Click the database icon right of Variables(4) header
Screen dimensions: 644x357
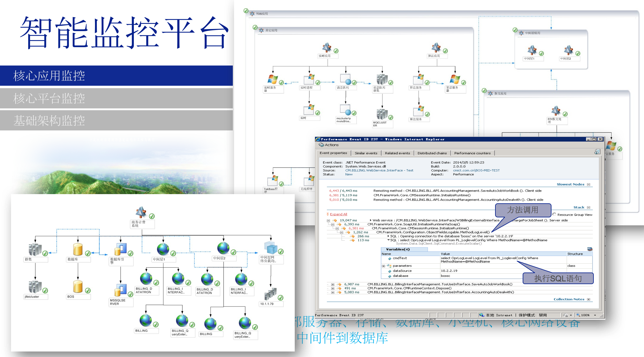click(589, 249)
